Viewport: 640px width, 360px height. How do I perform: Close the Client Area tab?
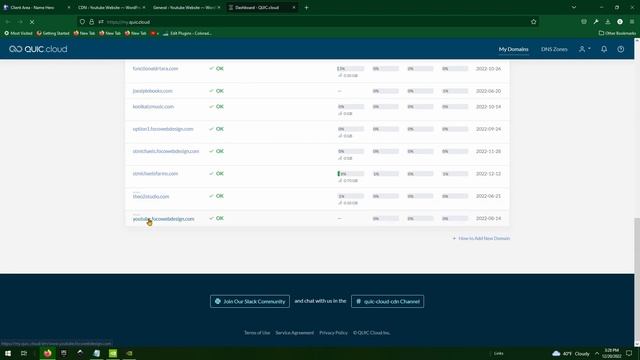[x=68, y=7]
